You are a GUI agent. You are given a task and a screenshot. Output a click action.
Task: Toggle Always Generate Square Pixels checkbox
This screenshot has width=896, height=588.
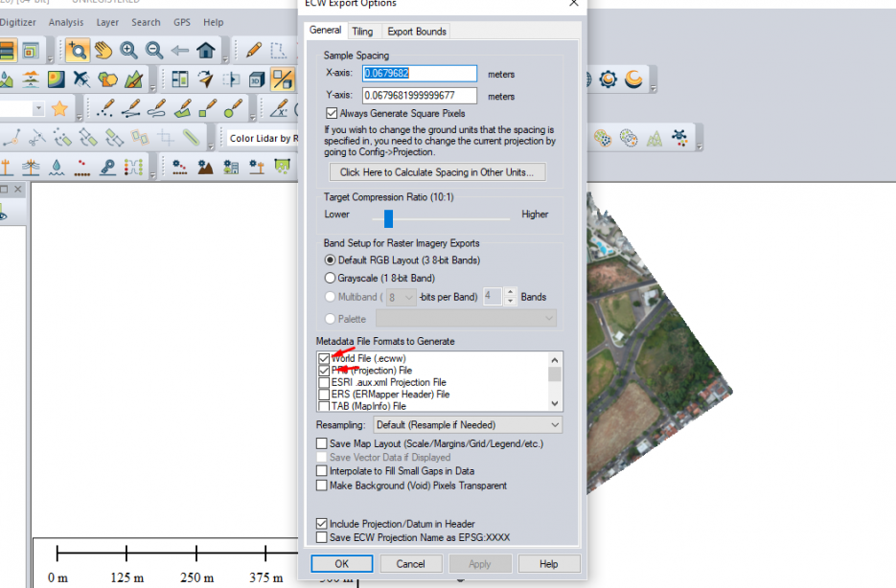point(332,113)
